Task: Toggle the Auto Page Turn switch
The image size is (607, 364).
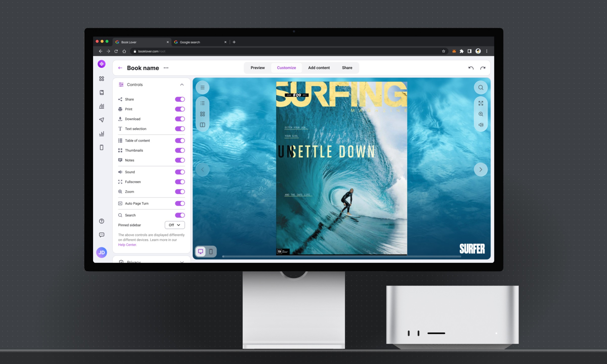Action: pos(180,203)
